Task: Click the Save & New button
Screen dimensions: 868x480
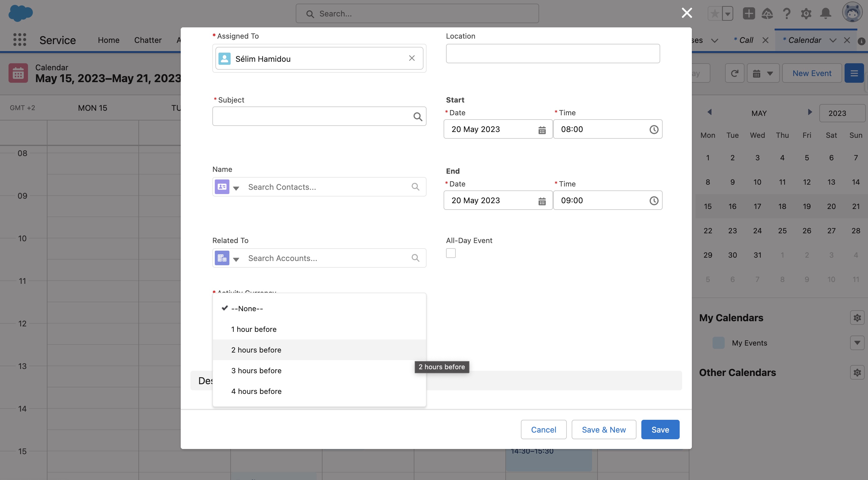Action: 604,430
